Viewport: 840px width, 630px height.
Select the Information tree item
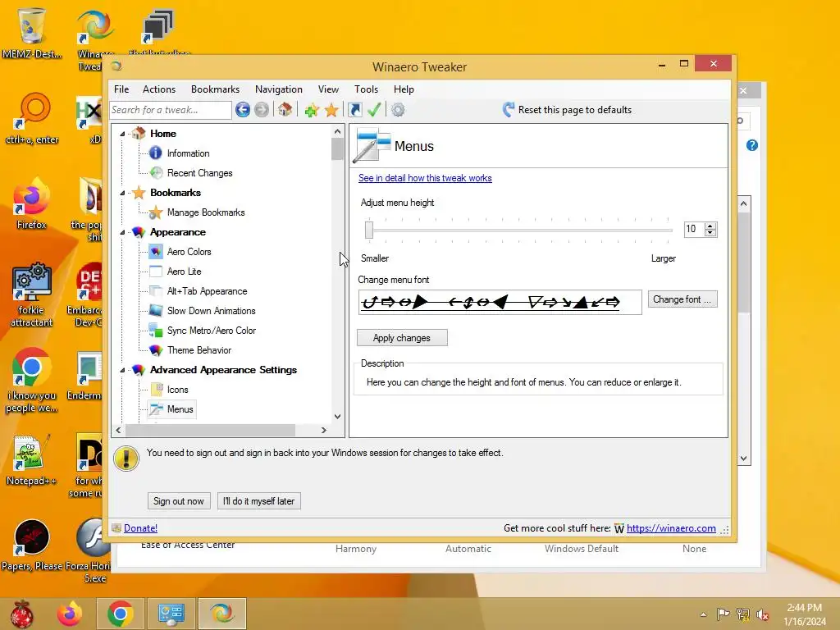pyautogui.click(x=188, y=153)
